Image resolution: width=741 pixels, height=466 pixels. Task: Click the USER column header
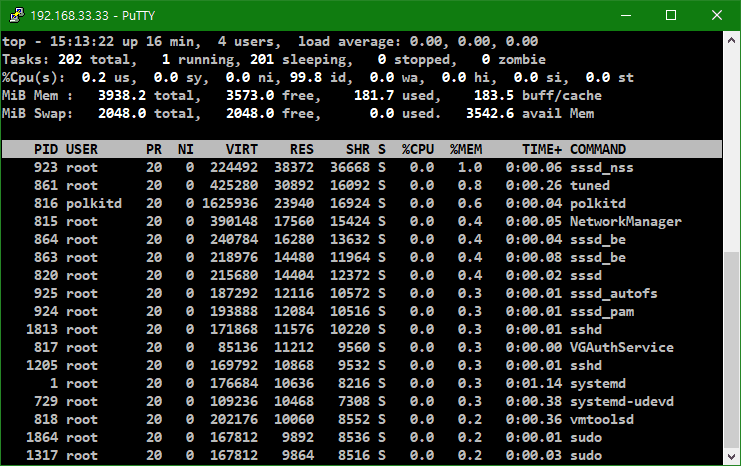coord(82,149)
